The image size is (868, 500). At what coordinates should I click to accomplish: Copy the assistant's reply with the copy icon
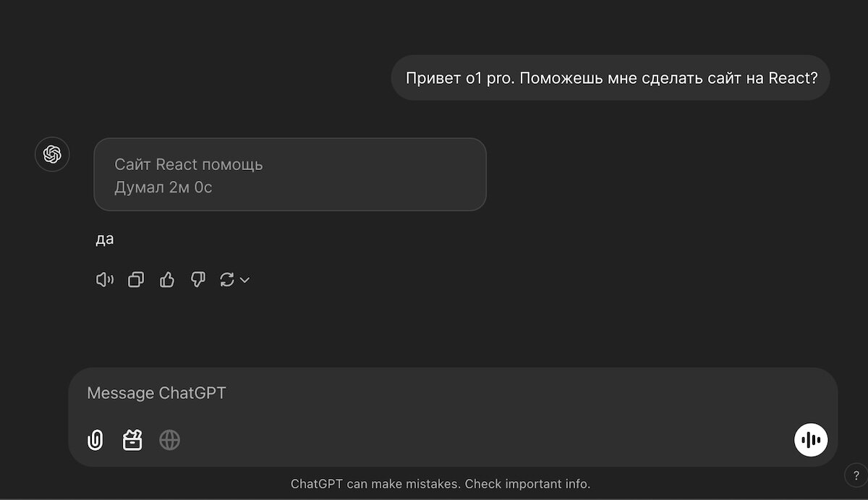pos(136,280)
